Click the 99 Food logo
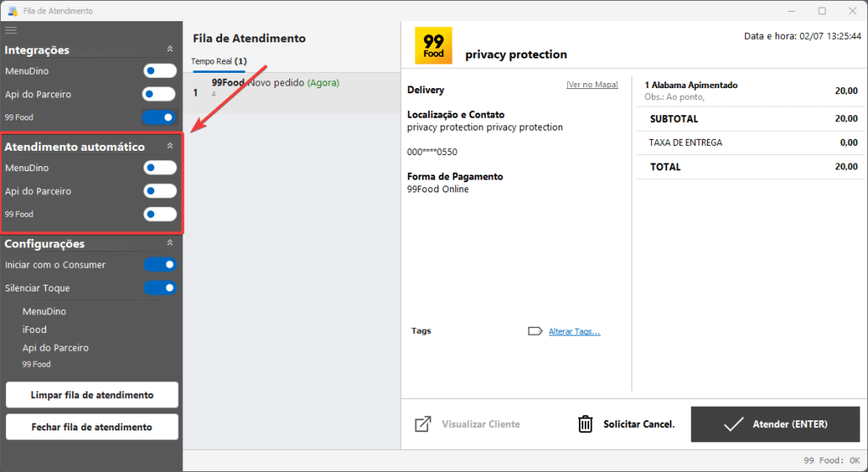 point(433,46)
